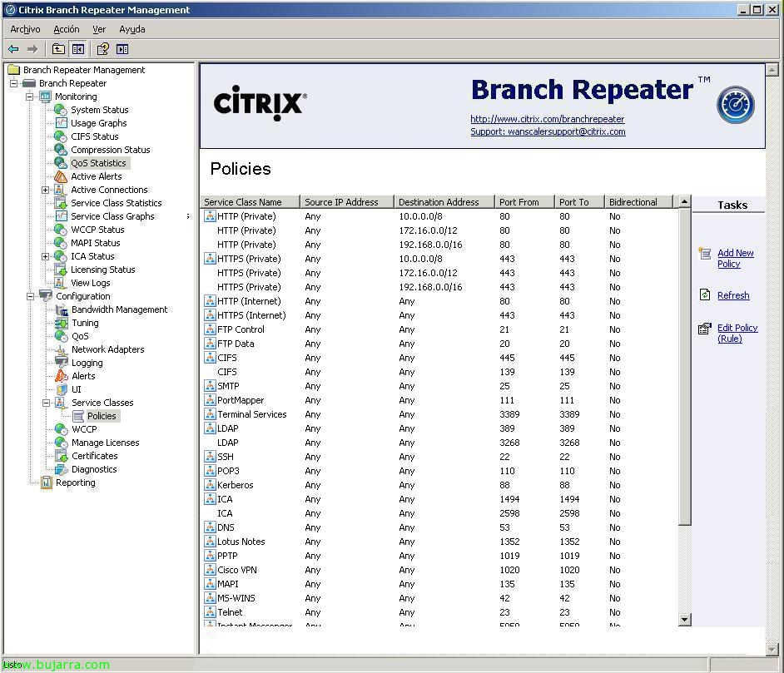The image size is (784, 673).
Task: Open Usage Graphs node
Action: point(99,123)
